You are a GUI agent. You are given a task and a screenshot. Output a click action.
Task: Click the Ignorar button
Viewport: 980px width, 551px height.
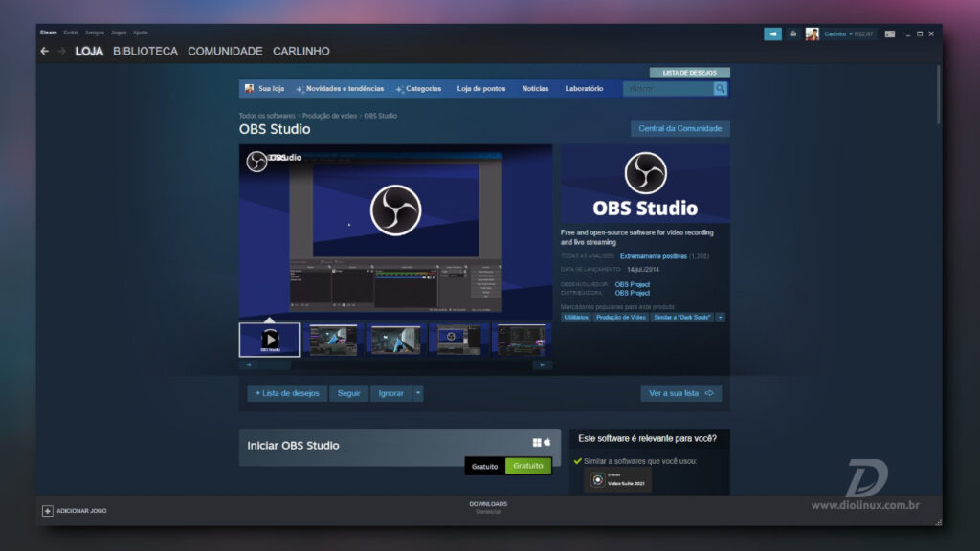point(390,393)
